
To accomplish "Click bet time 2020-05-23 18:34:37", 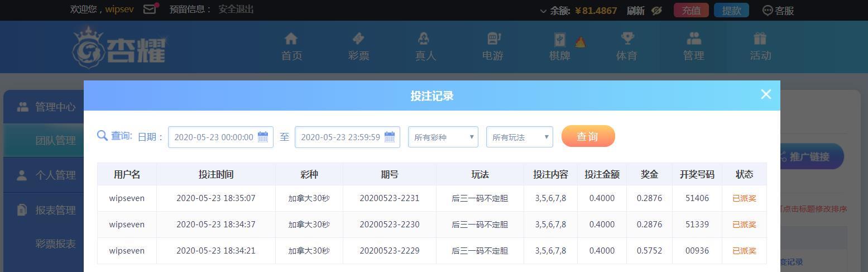I will [x=216, y=225].
